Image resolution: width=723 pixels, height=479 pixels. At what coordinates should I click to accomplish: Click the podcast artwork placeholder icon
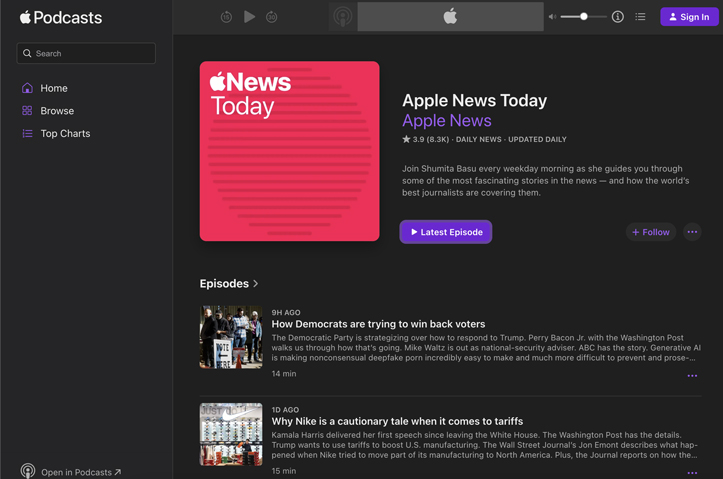[x=343, y=17]
